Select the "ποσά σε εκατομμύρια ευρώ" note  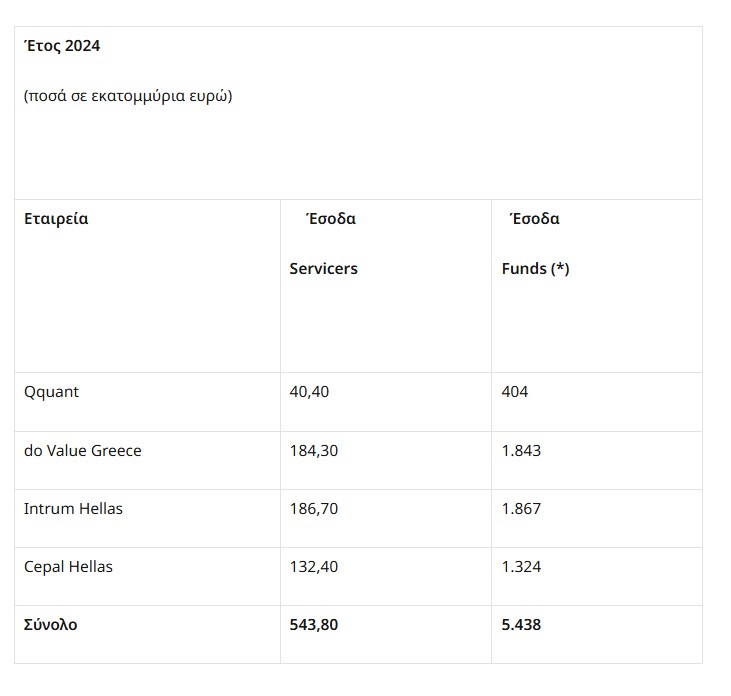coord(128,97)
